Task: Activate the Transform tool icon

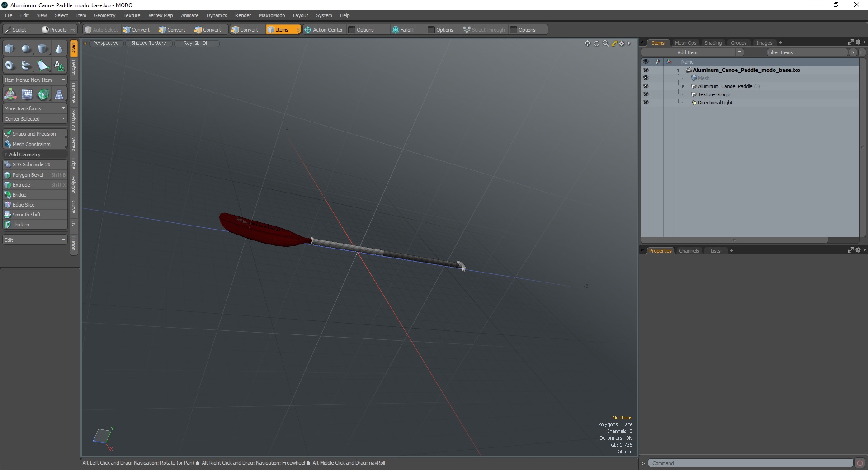Action: coord(10,94)
